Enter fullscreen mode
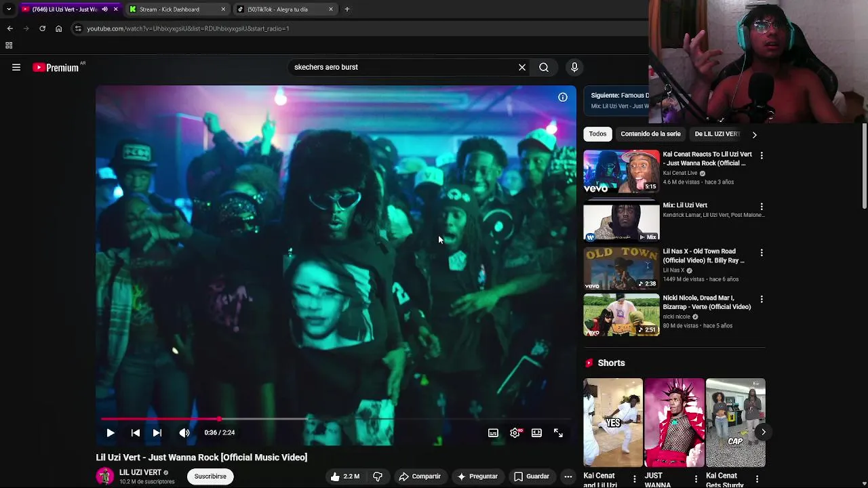 click(x=558, y=432)
